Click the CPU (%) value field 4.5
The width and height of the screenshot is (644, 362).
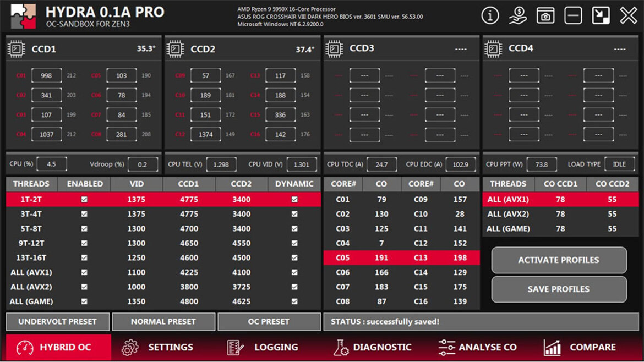tap(51, 164)
